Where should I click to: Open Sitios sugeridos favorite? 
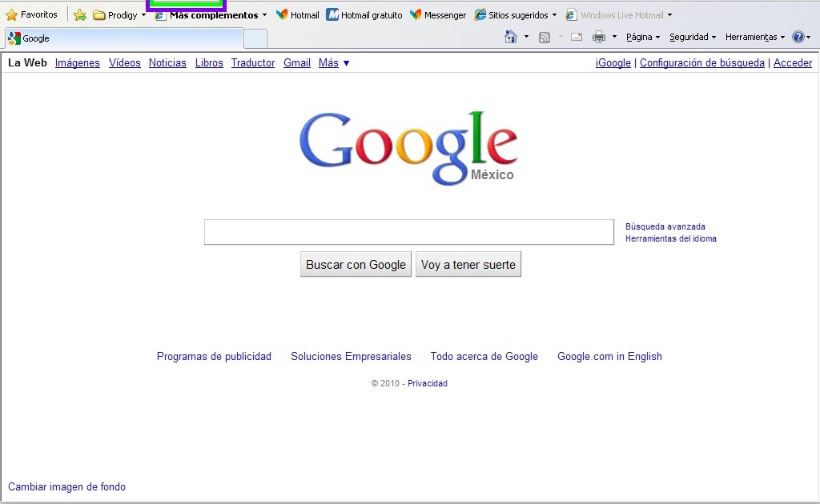512,15
